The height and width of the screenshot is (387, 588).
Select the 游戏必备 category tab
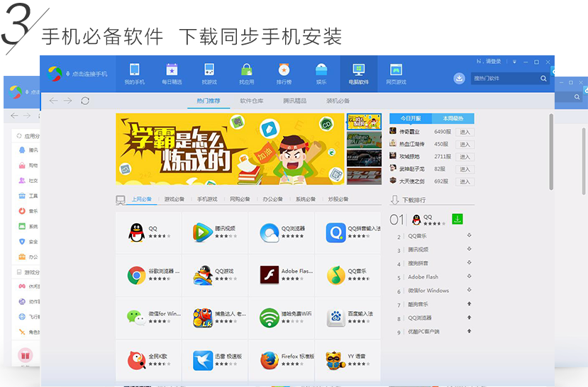point(174,199)
